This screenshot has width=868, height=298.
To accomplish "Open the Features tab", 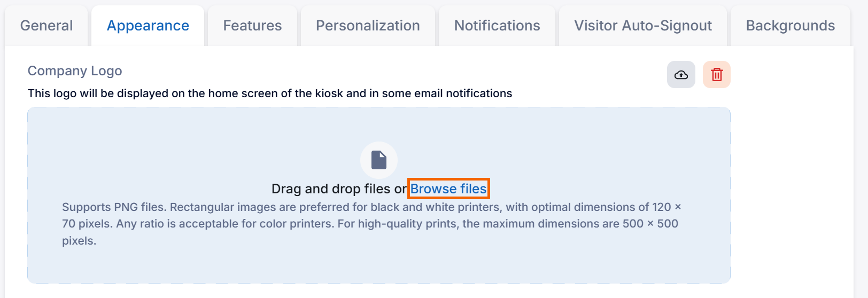I will (252, 26).
